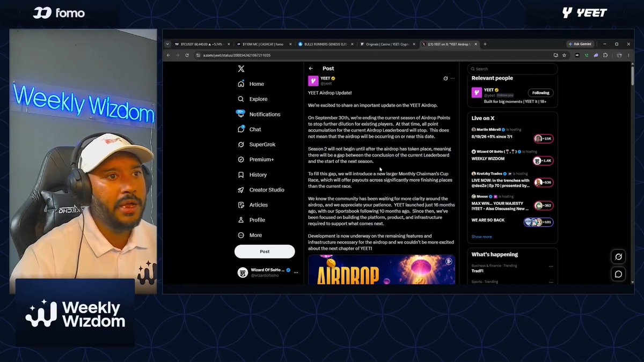Open Notifications in the sidebar

[x=259, y=114]
